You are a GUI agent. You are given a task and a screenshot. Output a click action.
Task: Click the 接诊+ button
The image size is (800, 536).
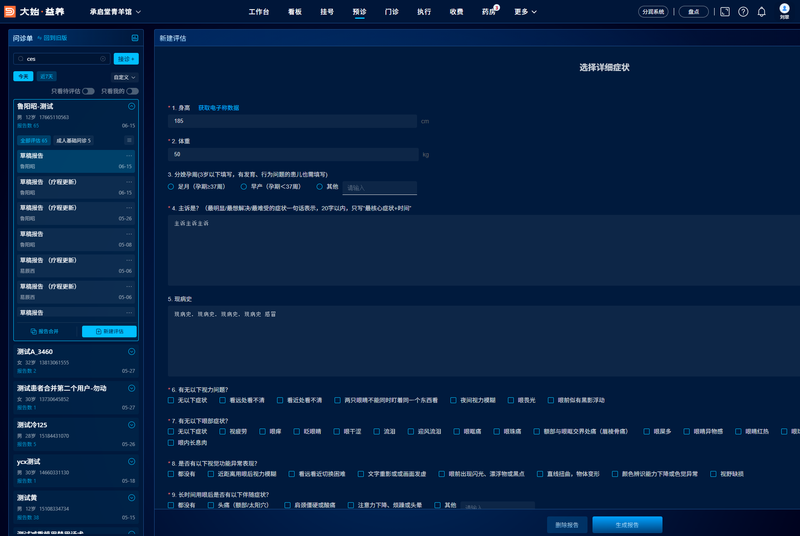[x=126, y=59]
